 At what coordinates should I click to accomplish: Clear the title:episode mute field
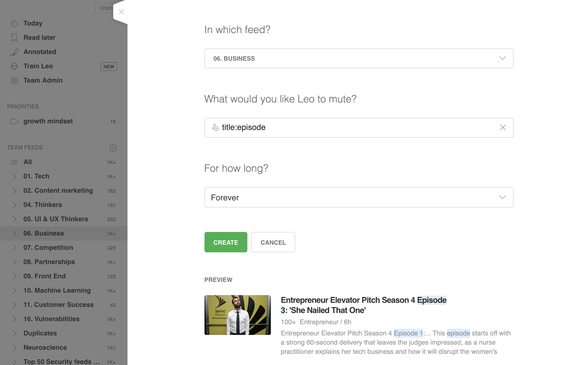503,127
